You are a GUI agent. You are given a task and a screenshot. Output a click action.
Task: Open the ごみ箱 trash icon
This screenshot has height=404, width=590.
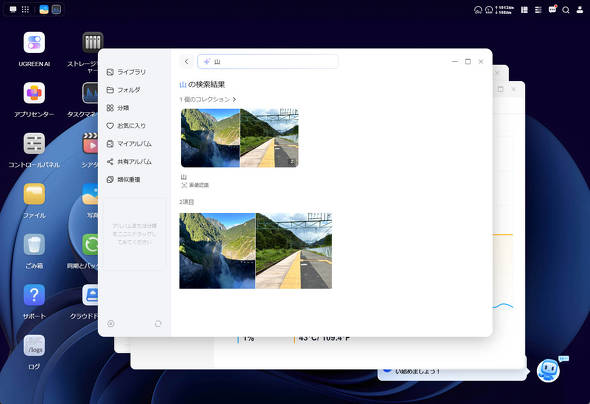tap(34, 244)
